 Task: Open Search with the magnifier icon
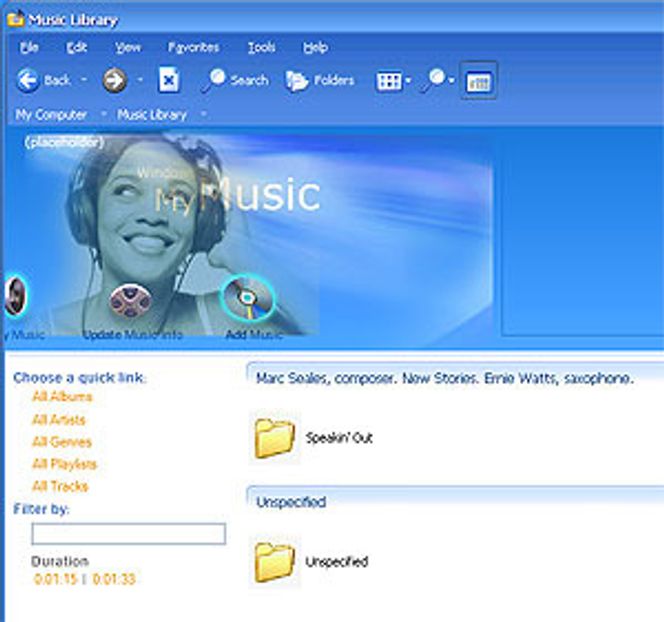tap(214, 80)
